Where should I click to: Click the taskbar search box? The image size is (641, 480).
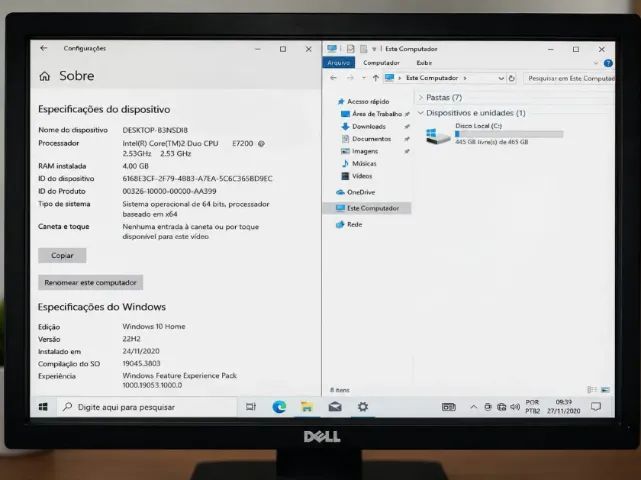click(x=146, y=407)
